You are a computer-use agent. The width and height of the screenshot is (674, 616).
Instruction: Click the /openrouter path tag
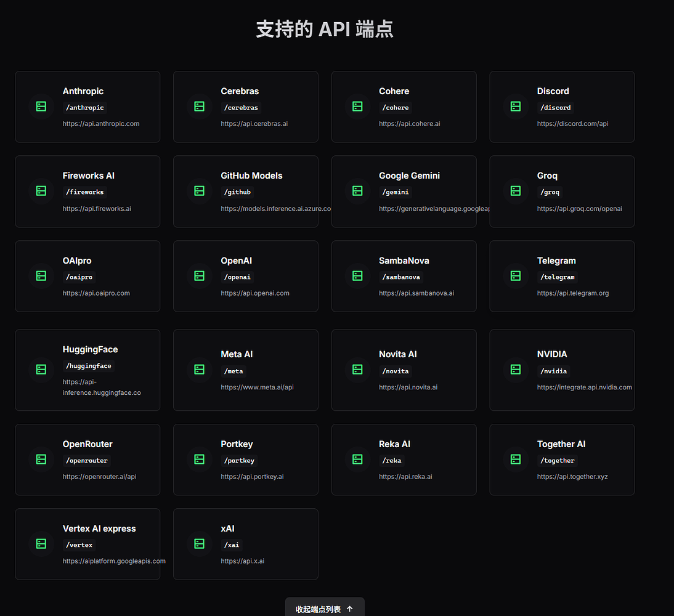pyautogui.click(x=87, y=461)
